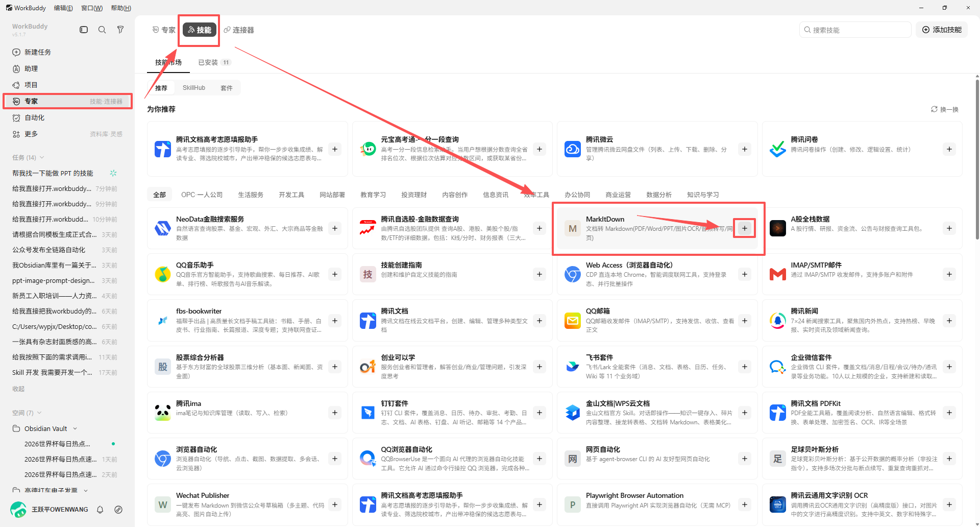Image resolution: width=980 pixels, height=527 pixels.
Task: Install 腾讯ima with its plus icon
Action: pos(335,413)
